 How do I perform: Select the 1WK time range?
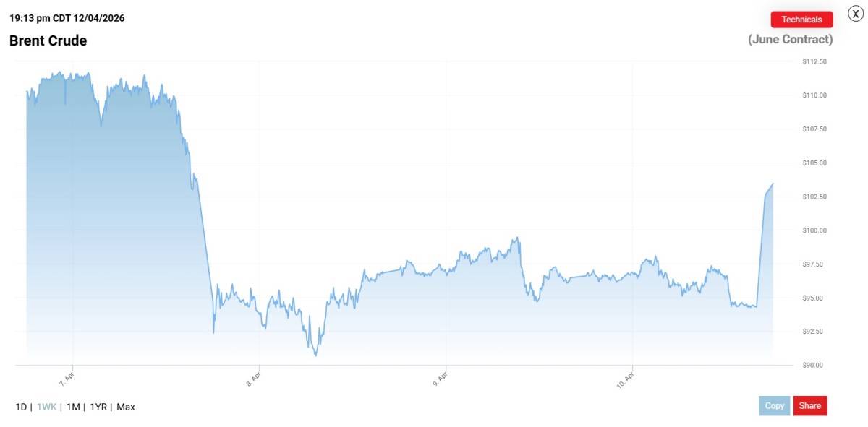47,407
